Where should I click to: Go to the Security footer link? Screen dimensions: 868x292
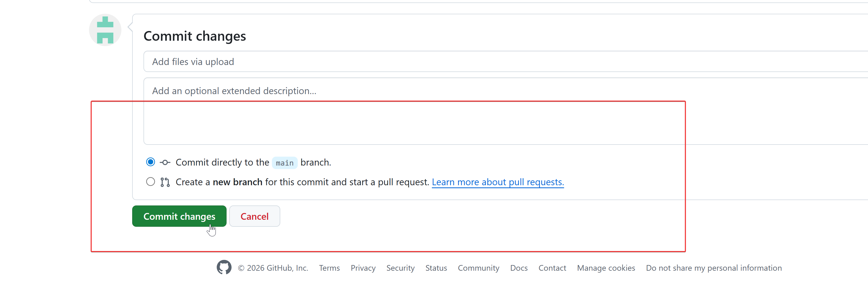[x=400, y=268]
